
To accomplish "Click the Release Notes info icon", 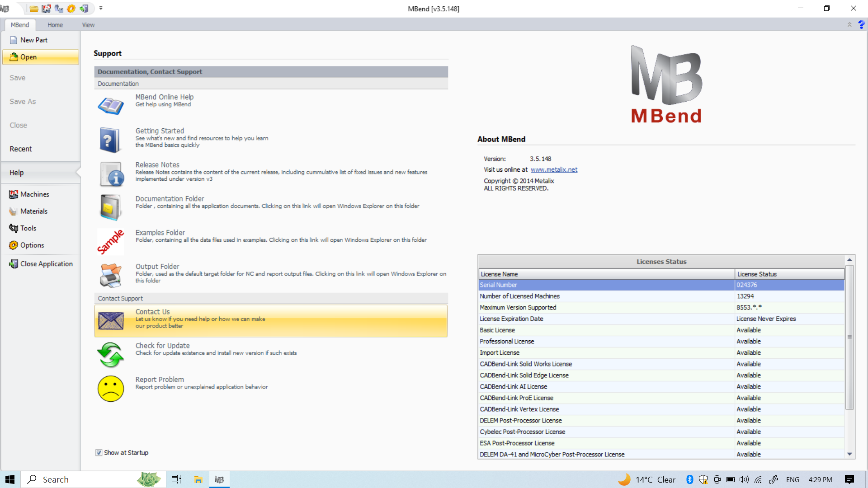I will (x=111, y=174).
